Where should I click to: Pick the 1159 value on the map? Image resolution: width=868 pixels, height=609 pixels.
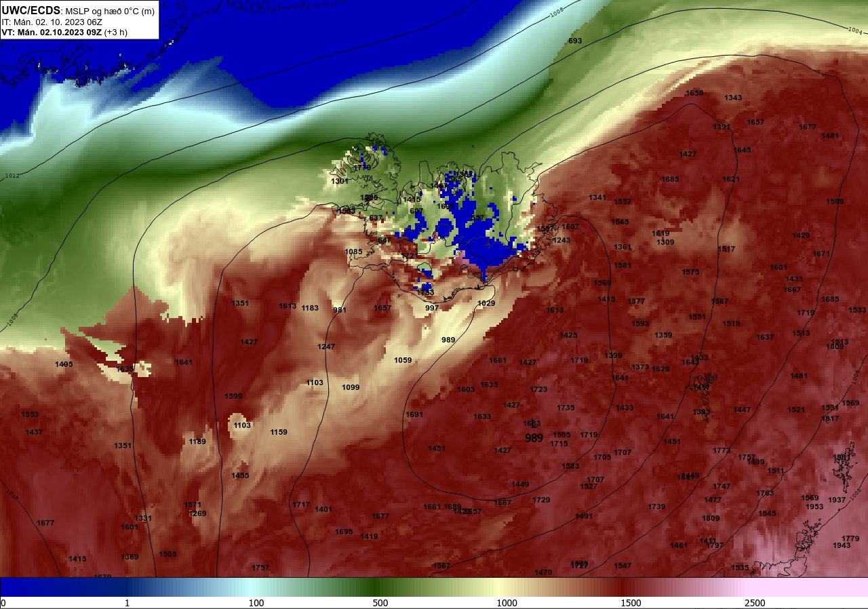point(279,432)
